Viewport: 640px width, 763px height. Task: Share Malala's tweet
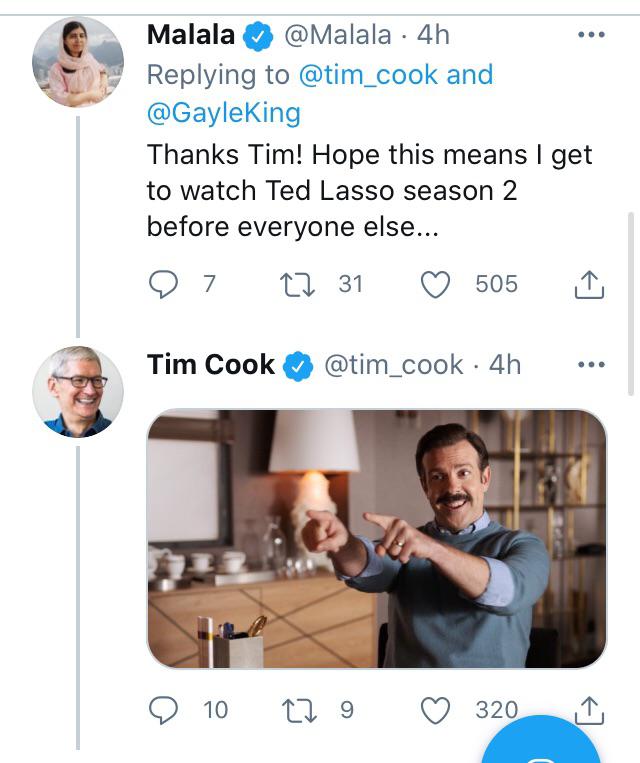click(x=590, y=286)
